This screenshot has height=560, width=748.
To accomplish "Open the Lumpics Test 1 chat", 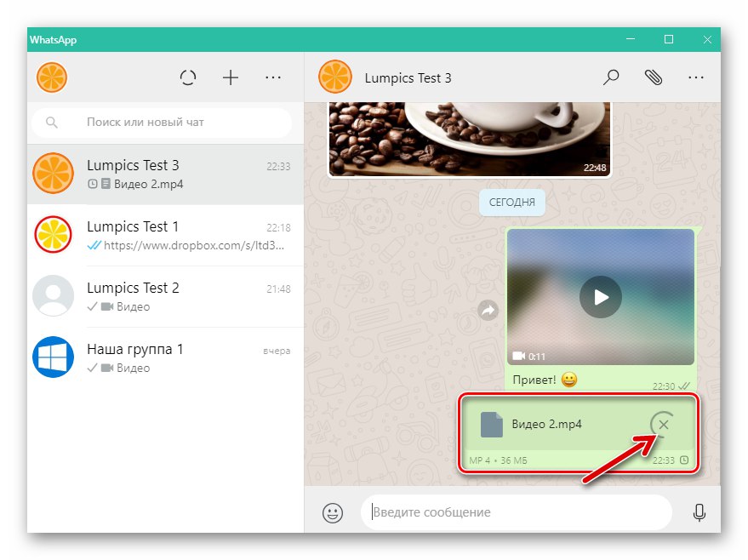I will pyautogui.click(x=166, y=236).
